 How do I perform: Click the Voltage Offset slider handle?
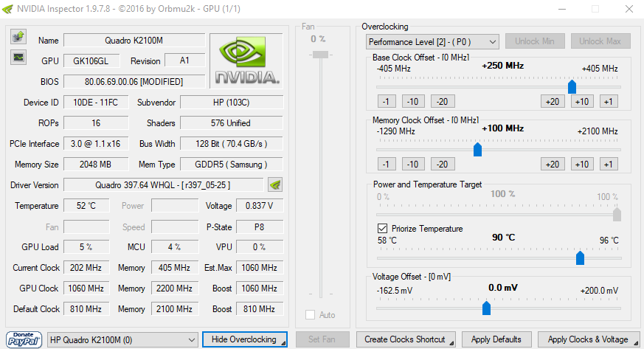pyautogui.click(x=486, y=308)
